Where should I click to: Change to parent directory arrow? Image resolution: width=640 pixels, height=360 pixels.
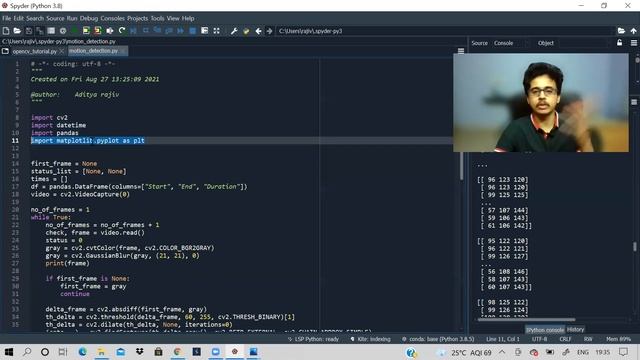[633, 31]
